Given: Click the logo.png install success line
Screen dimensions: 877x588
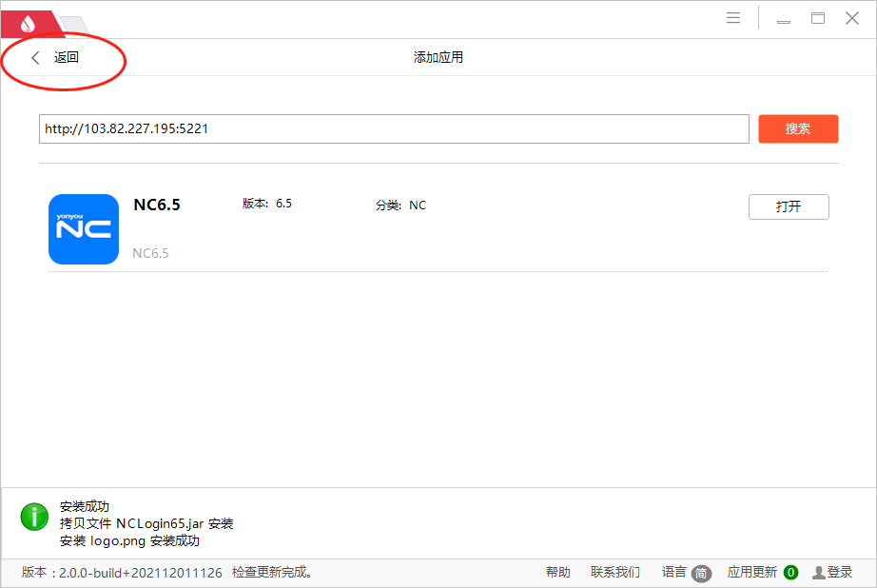Looking at the screenshot, I should [129, 541].
